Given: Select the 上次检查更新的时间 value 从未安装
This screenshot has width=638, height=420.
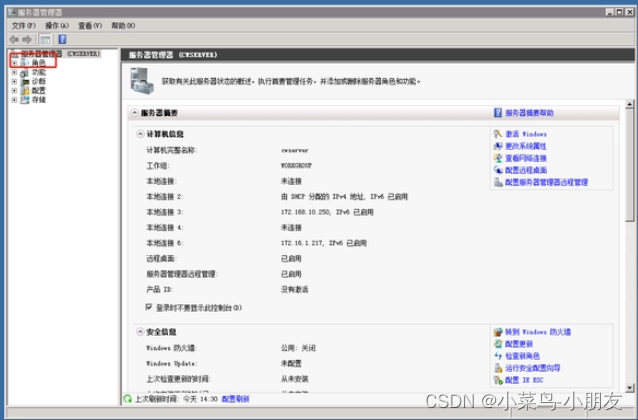Looking at the screenshot, I should coord(295,379).
